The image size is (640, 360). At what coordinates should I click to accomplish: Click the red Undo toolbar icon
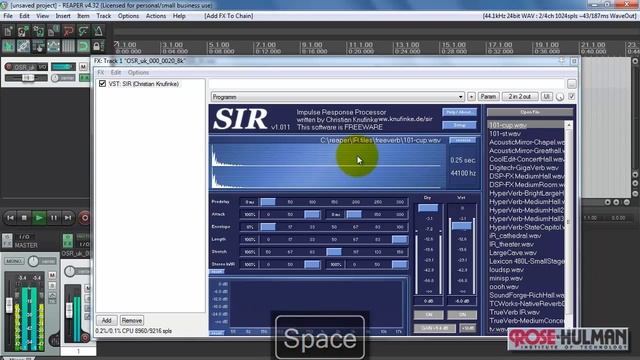[x=69, y=31]
